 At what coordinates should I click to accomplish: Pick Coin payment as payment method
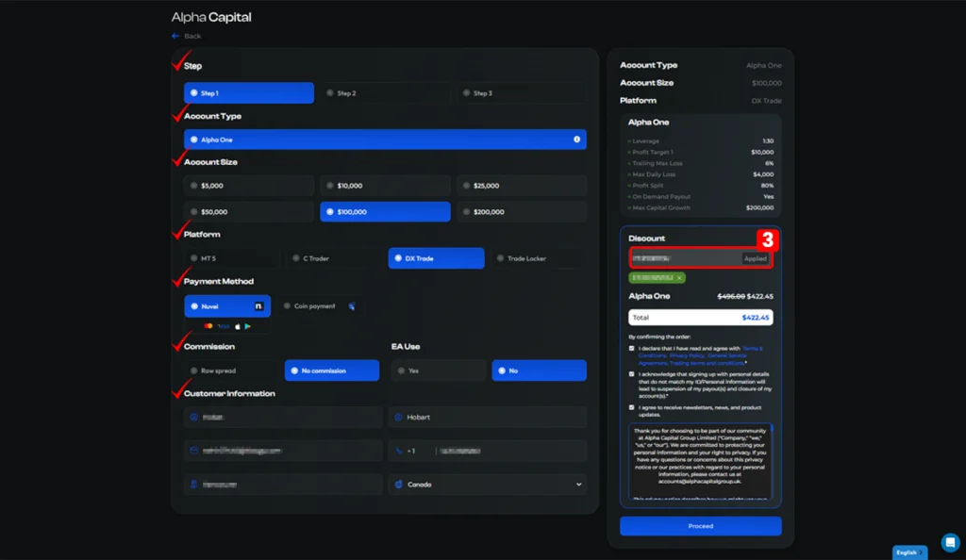319,305
